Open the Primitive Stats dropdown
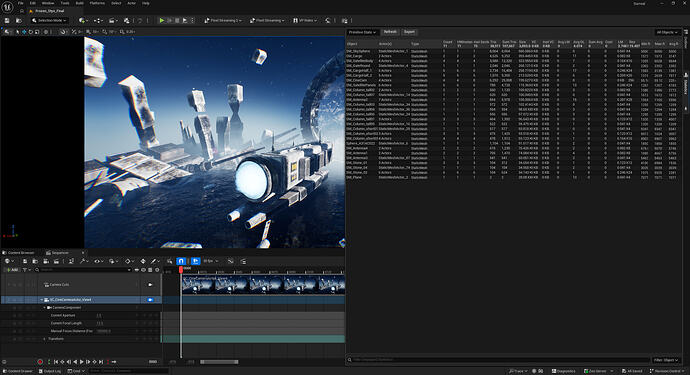 pos(363,32)
